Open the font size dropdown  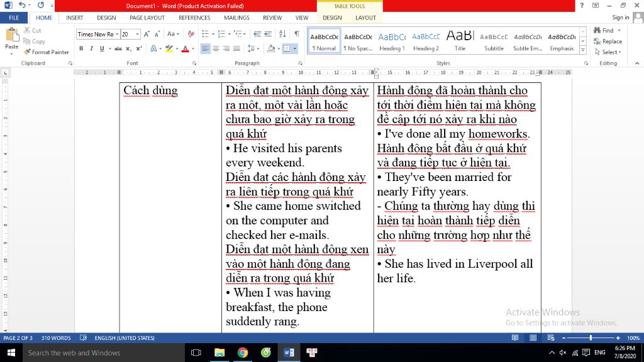pyautogui.click(x=137, y=34)
